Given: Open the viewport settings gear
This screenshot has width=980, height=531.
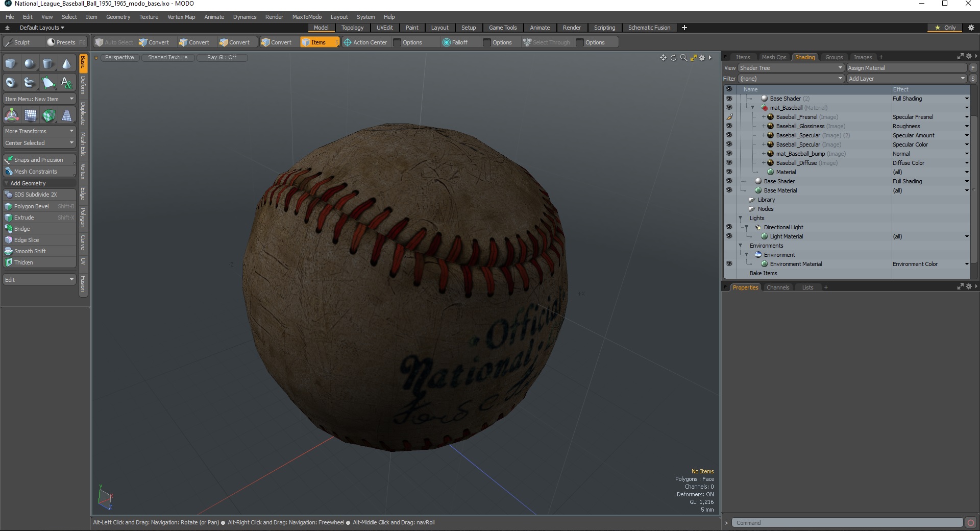Looking at the screenshot, I should coord(702,58).
